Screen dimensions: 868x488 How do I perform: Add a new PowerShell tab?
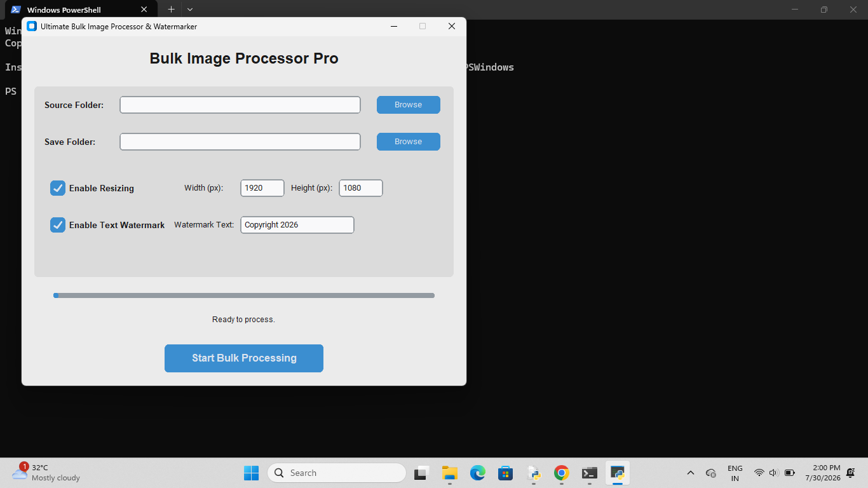point(171,10)
